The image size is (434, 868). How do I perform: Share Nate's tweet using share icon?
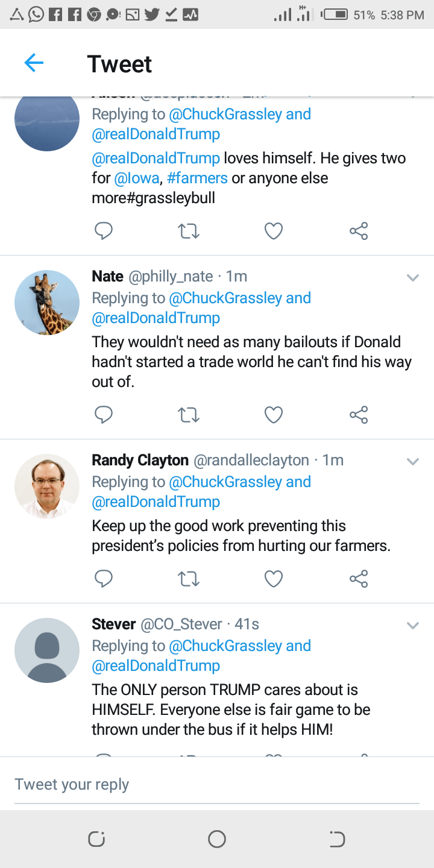click(359, 415)
